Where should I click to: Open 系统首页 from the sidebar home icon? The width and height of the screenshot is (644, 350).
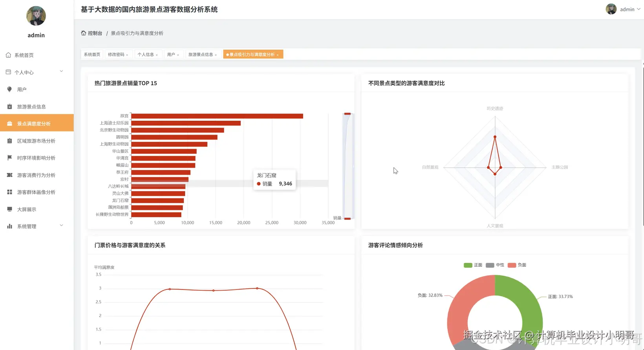tap(8, 55)
